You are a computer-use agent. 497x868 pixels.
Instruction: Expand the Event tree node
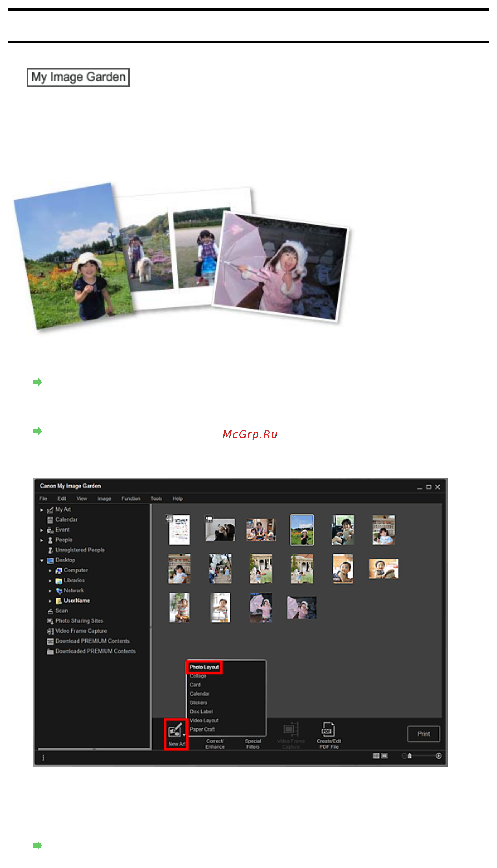(42, 530)
